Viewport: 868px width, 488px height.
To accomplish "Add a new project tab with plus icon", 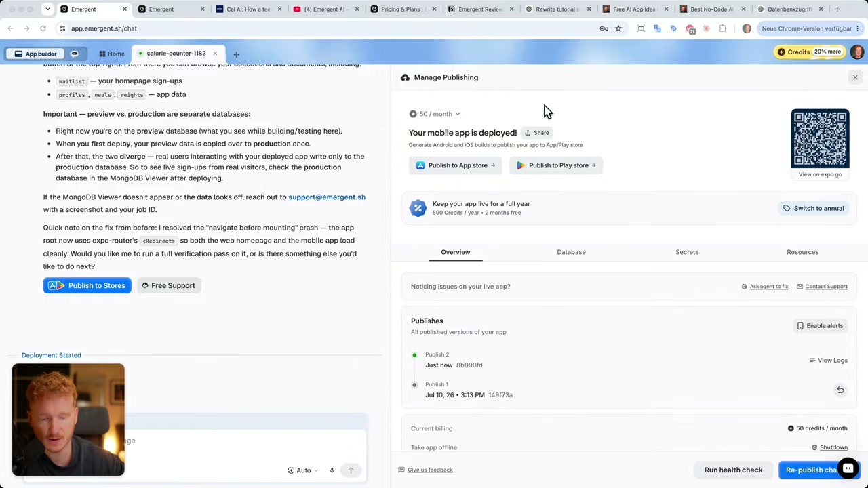I will coord(236,54).
